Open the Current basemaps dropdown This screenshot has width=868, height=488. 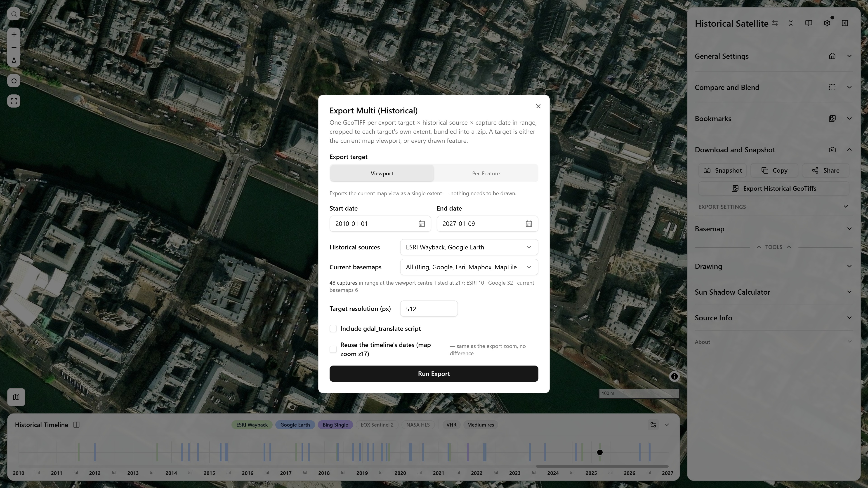click(469, 267)
